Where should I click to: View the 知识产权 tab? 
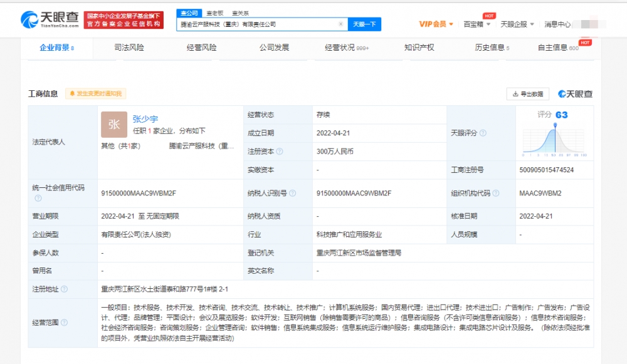tap(419, 48)
